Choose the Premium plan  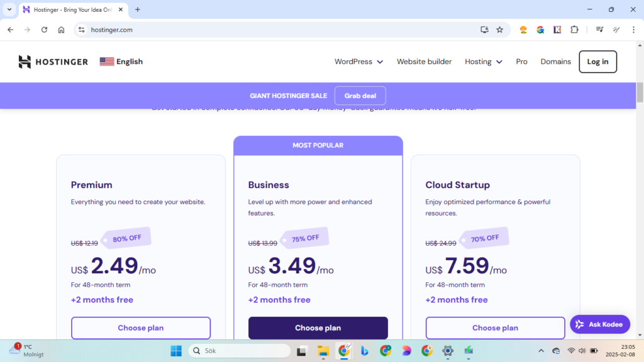pyautogui.click(x=141, y=327)
